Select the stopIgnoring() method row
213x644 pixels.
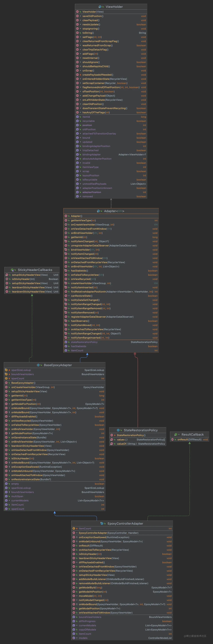pyautogui.click(x=111, y=29)
